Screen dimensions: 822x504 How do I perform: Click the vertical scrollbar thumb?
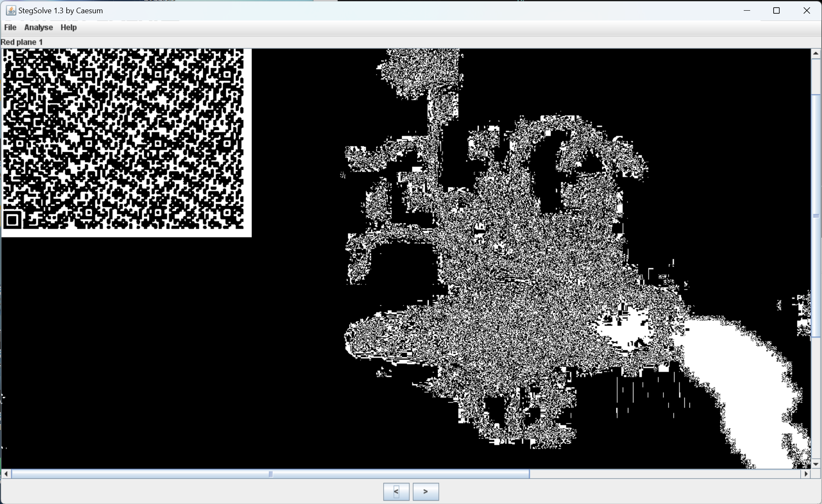click(x=816, y=216)
